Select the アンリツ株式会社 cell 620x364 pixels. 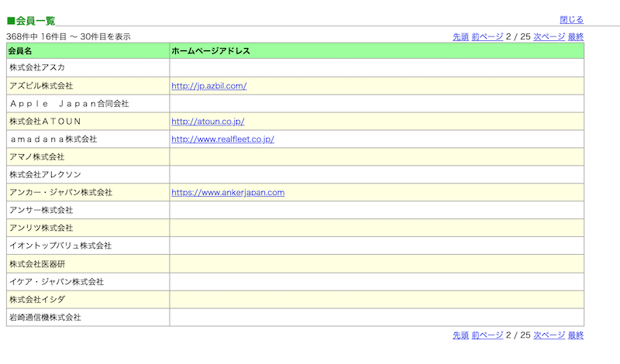[88, 228]
